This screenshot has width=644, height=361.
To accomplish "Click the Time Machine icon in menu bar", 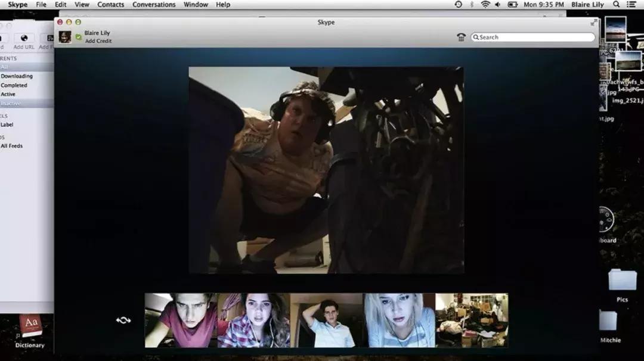I will [459, 5].
